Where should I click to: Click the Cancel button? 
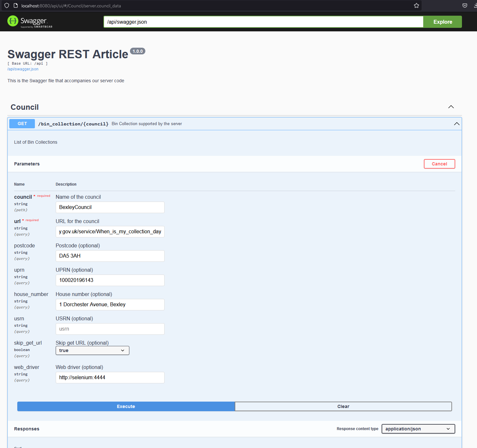440,164
